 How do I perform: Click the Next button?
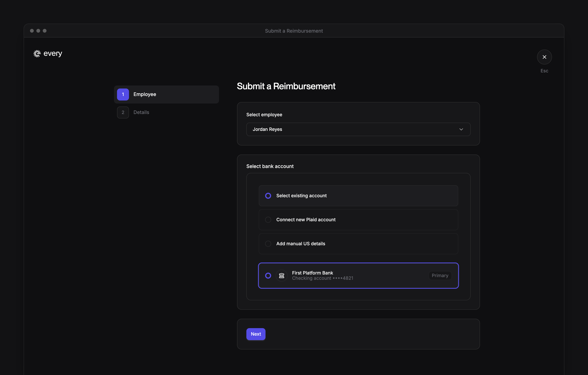point(256,334)
